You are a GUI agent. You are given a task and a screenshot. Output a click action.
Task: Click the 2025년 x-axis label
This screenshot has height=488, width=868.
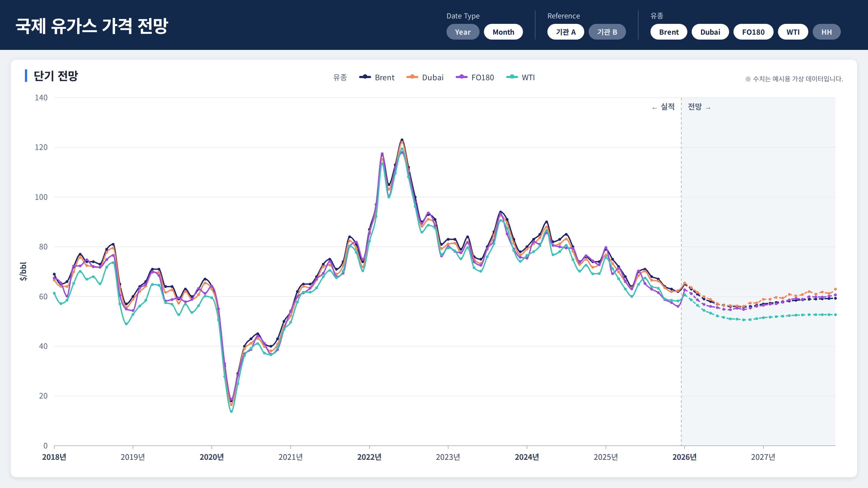point(605,457)
